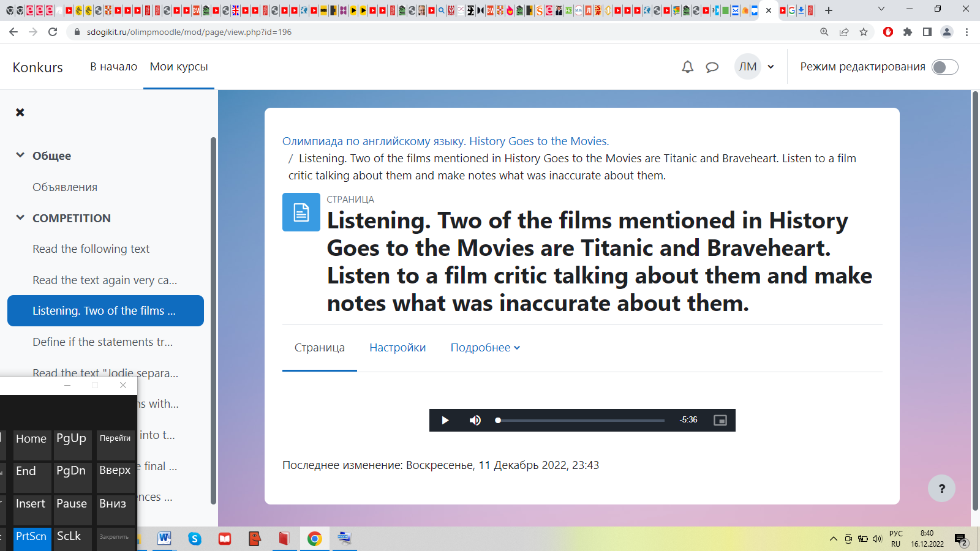This screenshot has height=551, width=980.
Task: Click Перейти on the on-screen keyboard
Action: click(x=115, y=445)
